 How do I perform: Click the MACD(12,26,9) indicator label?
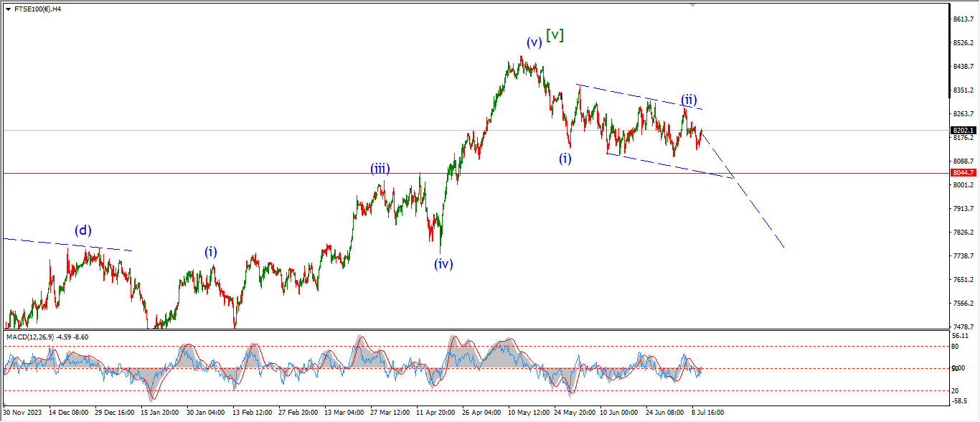[x=47, y=337]
